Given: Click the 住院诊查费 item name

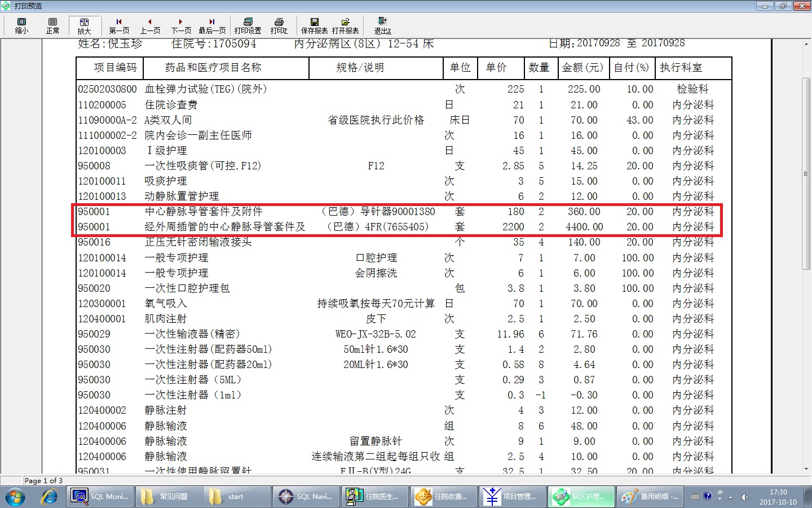Looking at the screenshot, I should point(171,105).
